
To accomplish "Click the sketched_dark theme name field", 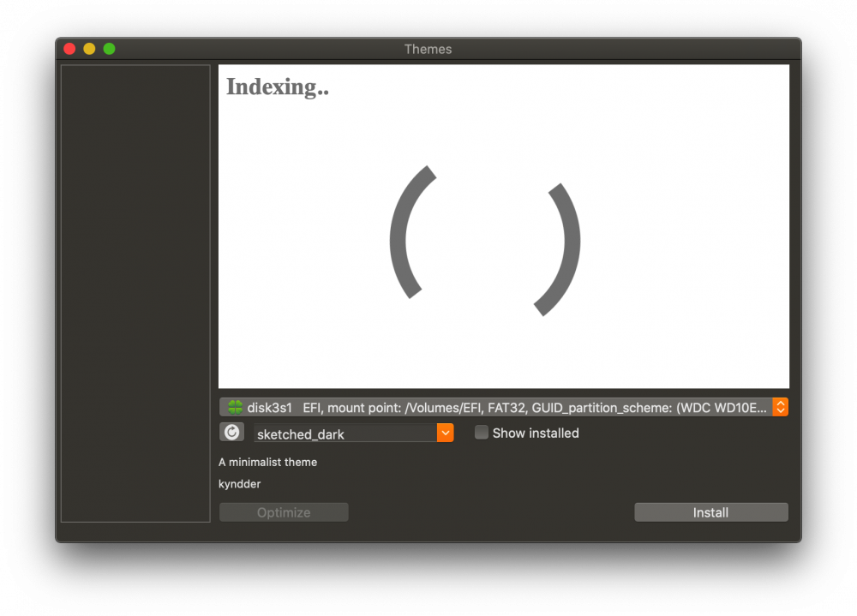I will 345,434.
